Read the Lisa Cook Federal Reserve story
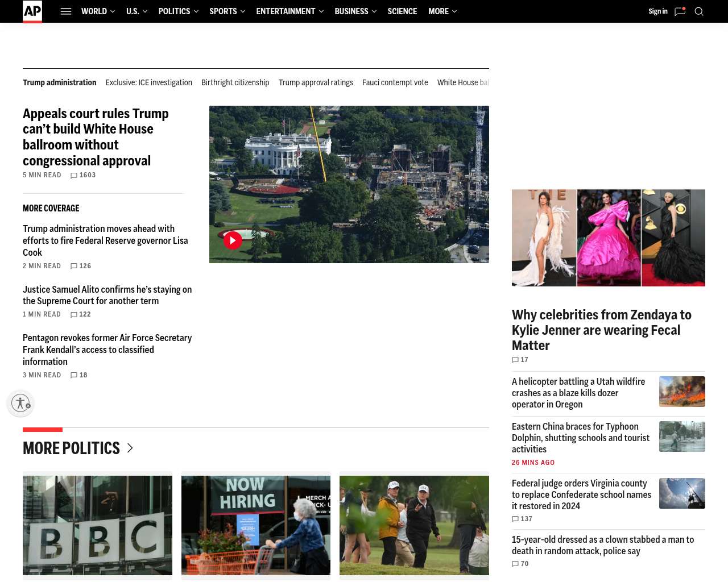The image size is (728, 582). (x=105, y=240)
